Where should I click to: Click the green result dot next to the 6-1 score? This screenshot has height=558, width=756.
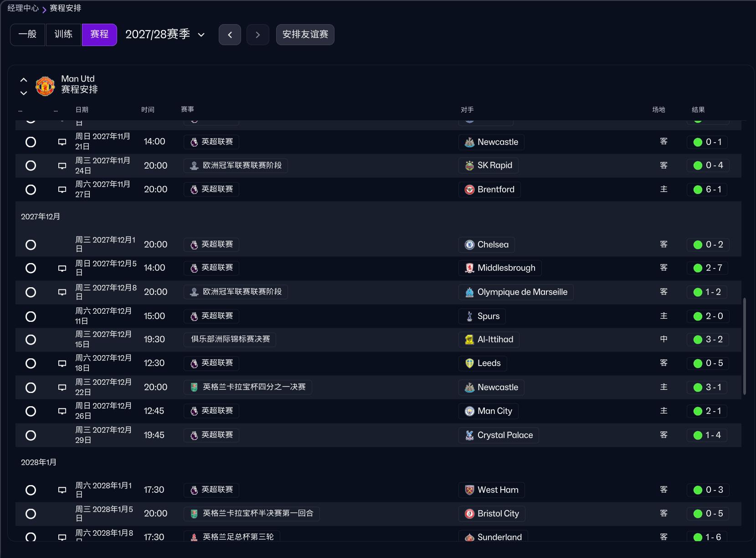(x=697, y=189)
